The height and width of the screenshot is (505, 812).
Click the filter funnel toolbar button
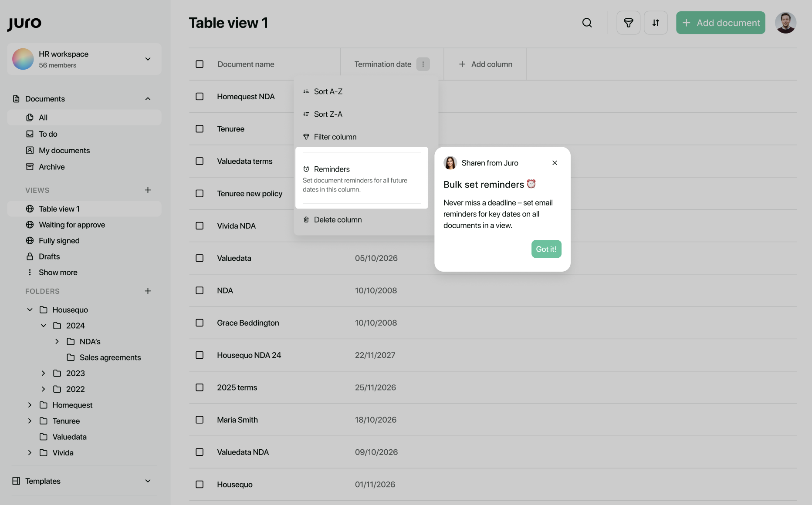coord(628,23)
